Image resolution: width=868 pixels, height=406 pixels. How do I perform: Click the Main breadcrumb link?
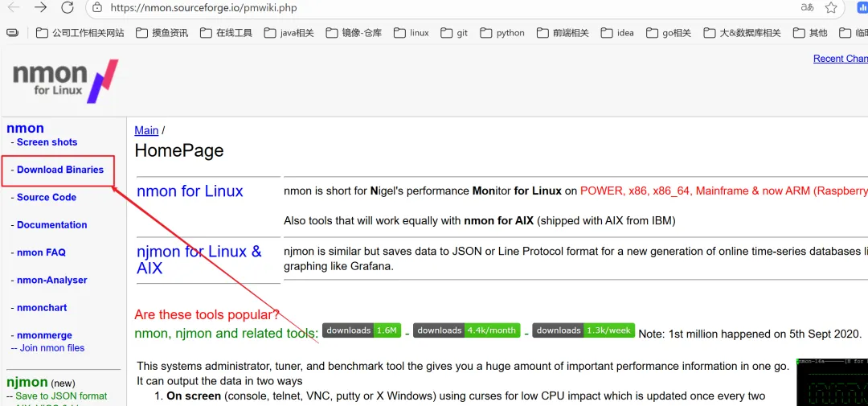click(x=147, y=131)
